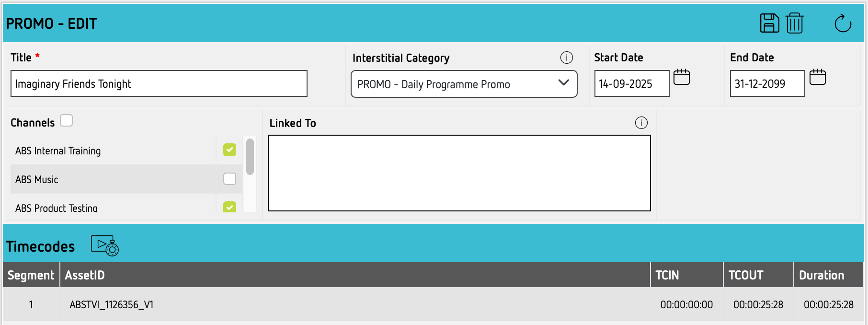868x325 pixels.
Task: Click the Linked To info icon
Action: [x=641, y=123]
